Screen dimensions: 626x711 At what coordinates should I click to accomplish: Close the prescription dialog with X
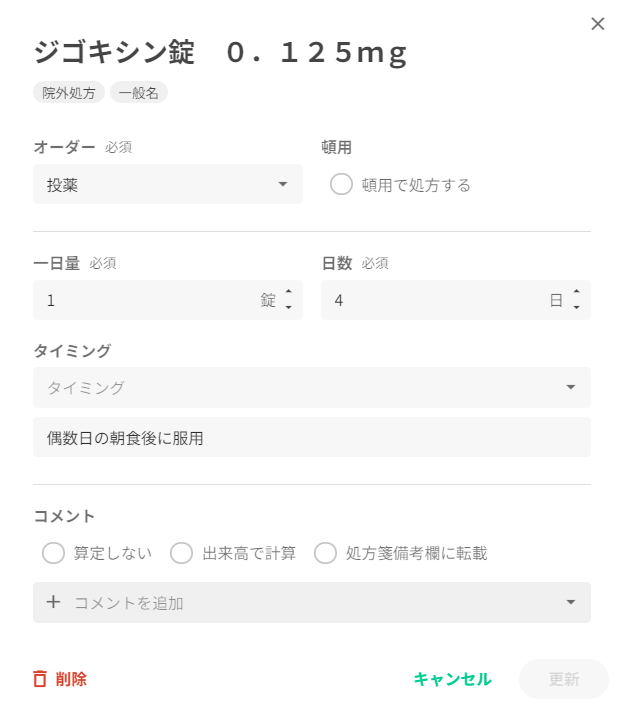[x=598, y=24]
